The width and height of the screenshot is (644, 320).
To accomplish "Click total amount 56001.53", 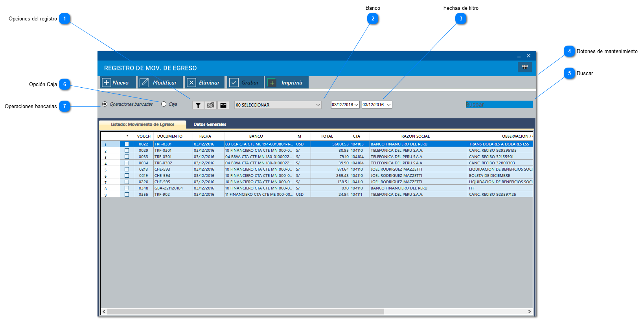I will [330, 144].
